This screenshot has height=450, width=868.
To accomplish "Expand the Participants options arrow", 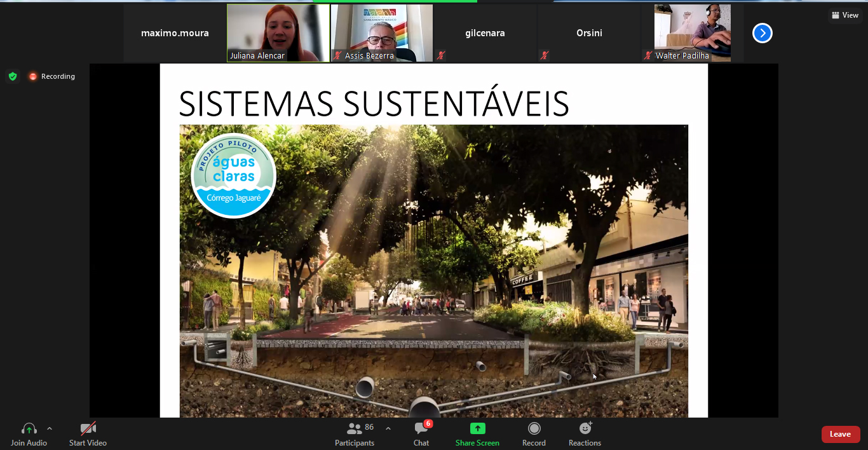I will 388,428.
